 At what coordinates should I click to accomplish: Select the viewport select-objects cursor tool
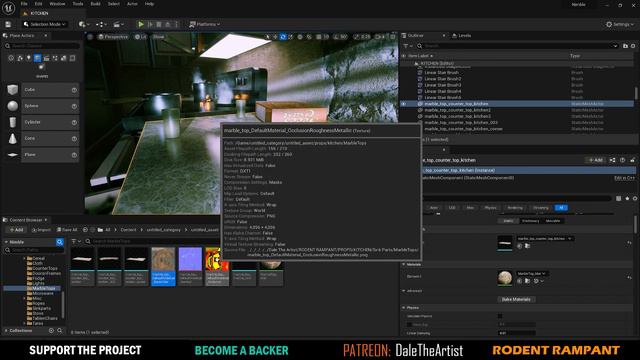pyautogui.click(x=268, y=37)
